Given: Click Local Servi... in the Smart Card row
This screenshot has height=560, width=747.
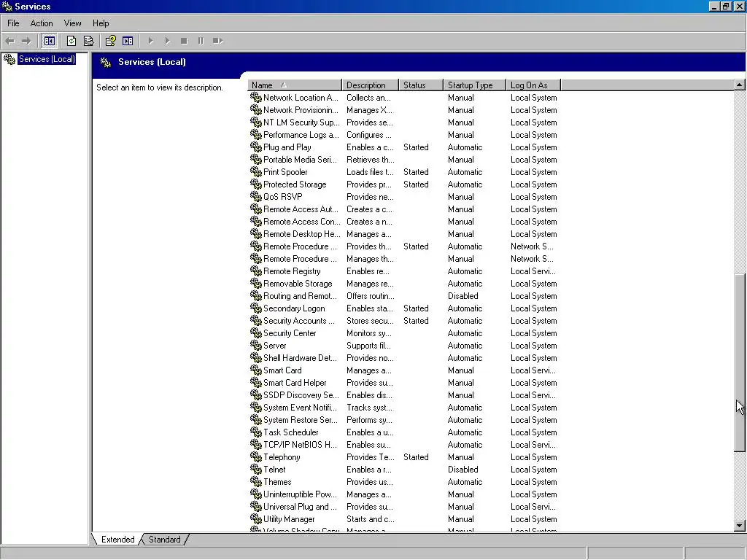Looking at the screenshot, I should click(x=533, y=370).
